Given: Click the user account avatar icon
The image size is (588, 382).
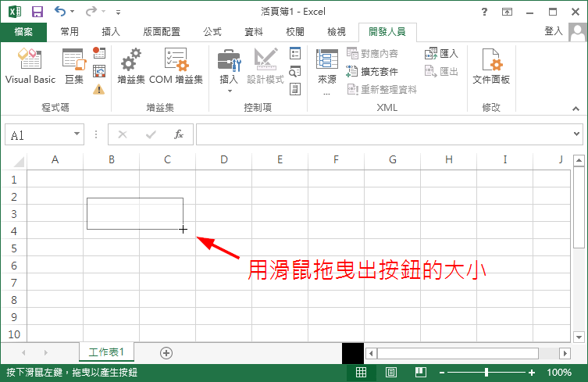Looking at the screenshot, I should click(x=577, y=32).
